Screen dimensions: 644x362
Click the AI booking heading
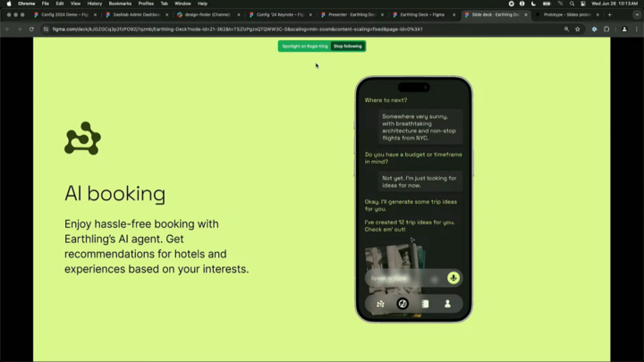115,194
